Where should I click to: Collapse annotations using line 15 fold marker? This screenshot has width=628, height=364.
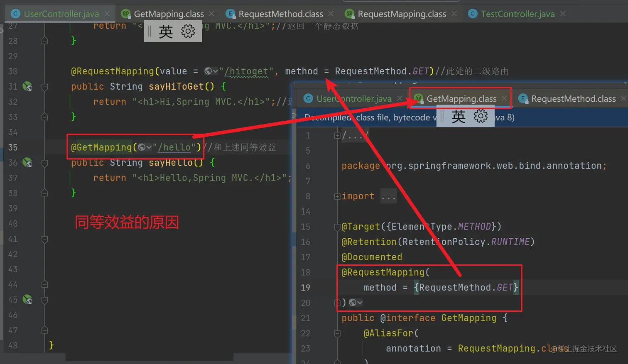pos(337,227)
